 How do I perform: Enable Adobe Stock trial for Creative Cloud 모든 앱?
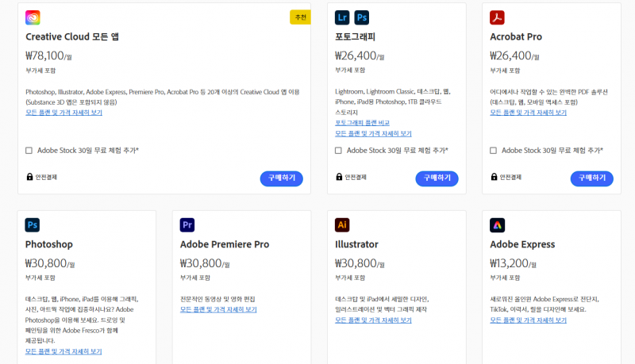[29, 151]
